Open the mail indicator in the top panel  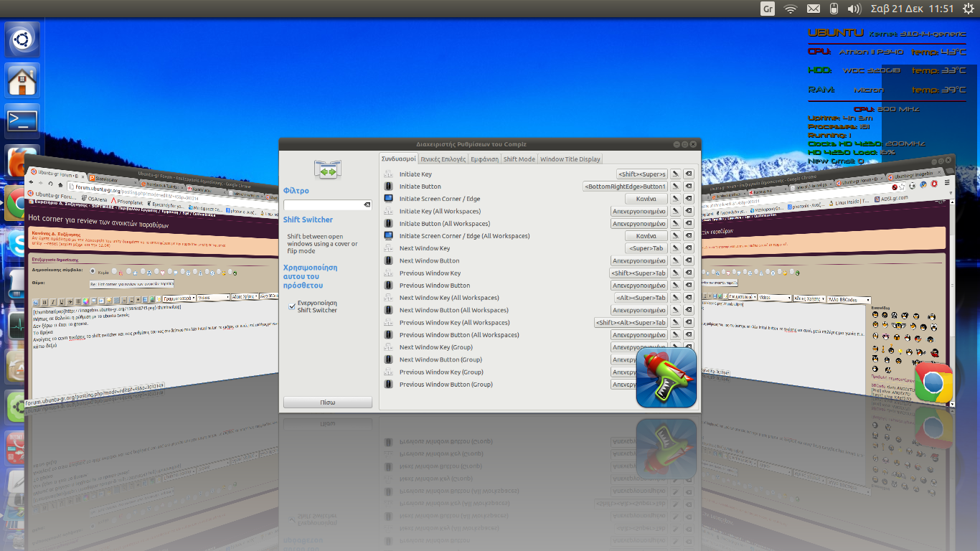point(813,9)
